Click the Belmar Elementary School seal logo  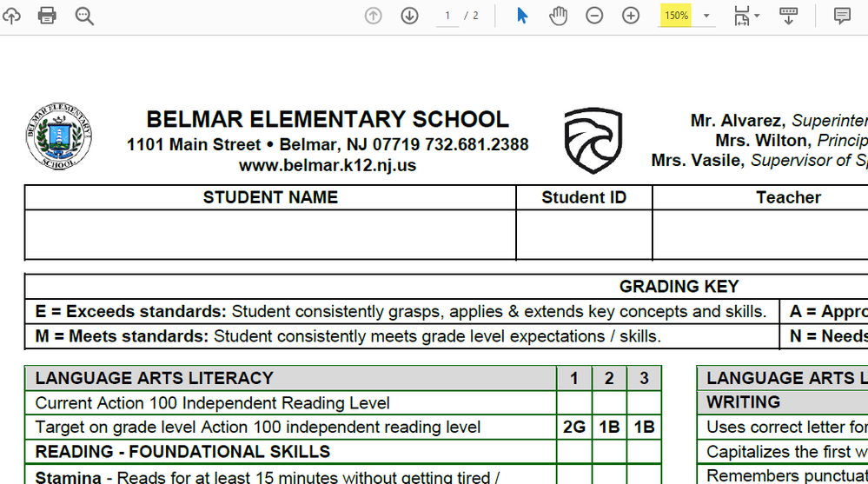(59, 136)
